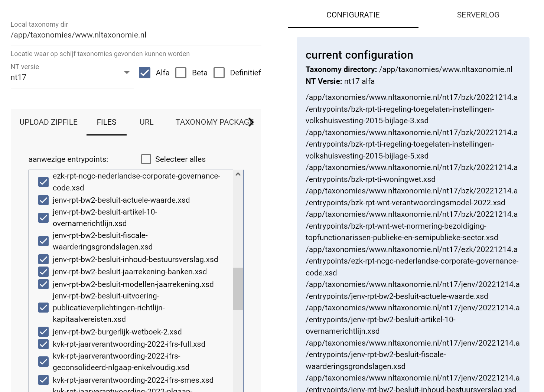Click topfunctionarissen-publieke-en-semipublieke-sector.xsd configuration entry
The height and width of the screenshot is (392, 544).
coord(411,226)
